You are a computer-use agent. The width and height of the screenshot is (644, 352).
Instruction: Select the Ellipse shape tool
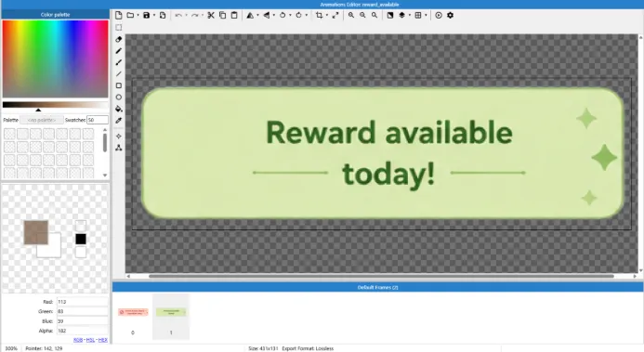coord(119,98)
